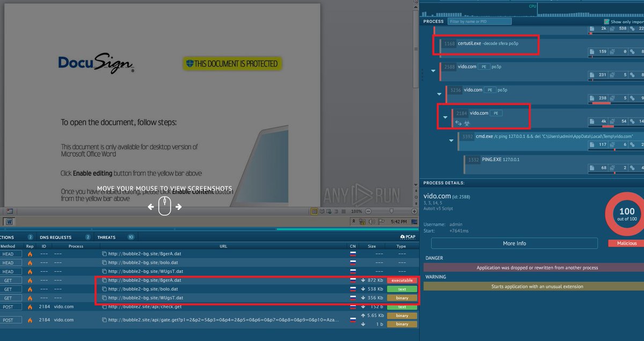Image resolution: width=644 pixels, height=341 pixels.
Task: Click Word zoom in plus button
Action: [x=414, y=212]
